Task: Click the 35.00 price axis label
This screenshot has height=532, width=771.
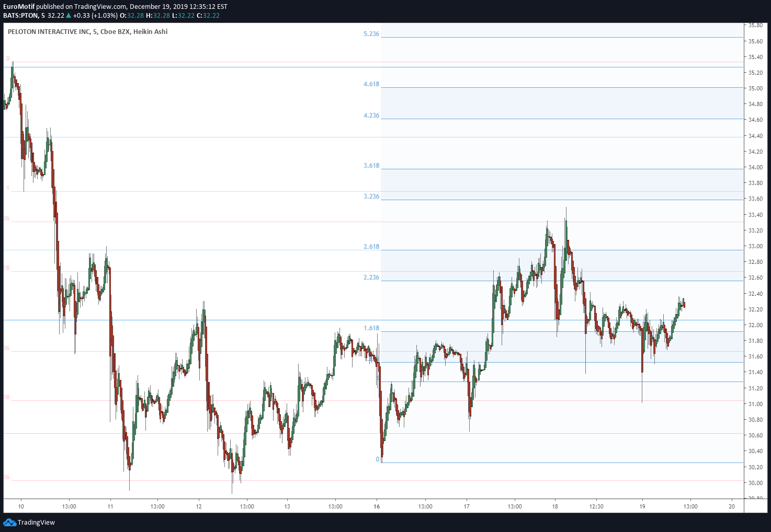Action: [x=755, y=88]
